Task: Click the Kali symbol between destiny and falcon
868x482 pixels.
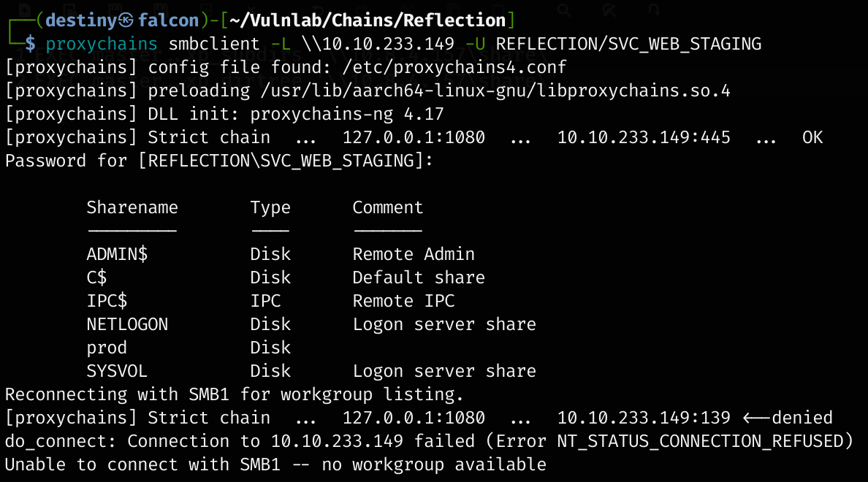Action: coord(126,20)
